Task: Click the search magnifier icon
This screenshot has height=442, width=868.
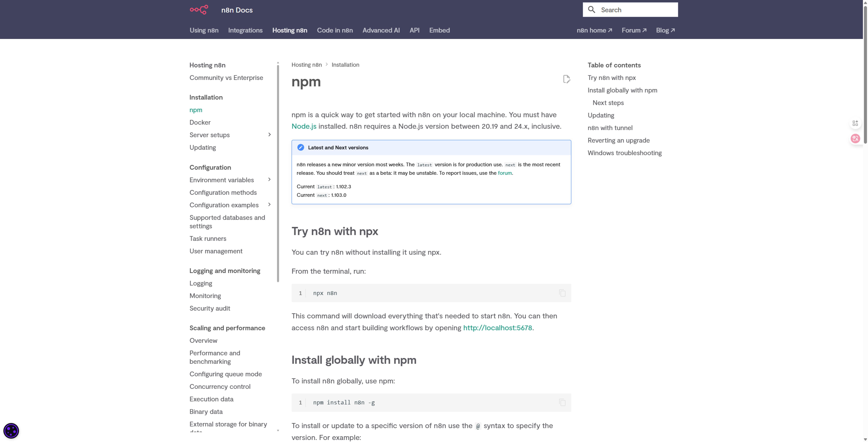Action: tap(592, 10)
